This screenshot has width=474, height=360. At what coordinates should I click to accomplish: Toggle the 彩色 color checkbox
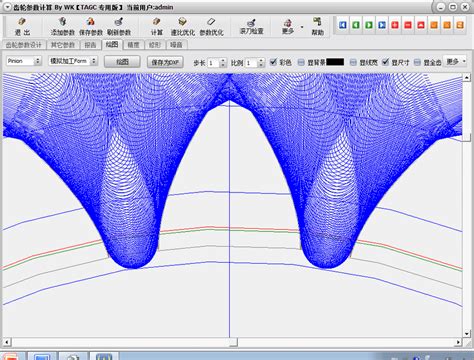(x=274, y=62)
